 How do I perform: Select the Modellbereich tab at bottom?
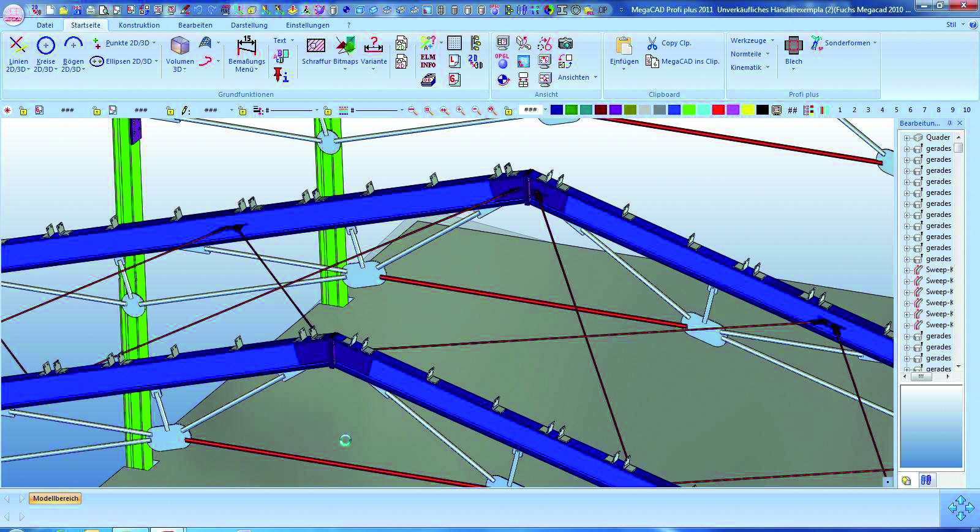pyautogui.click(x=56, y=498)
